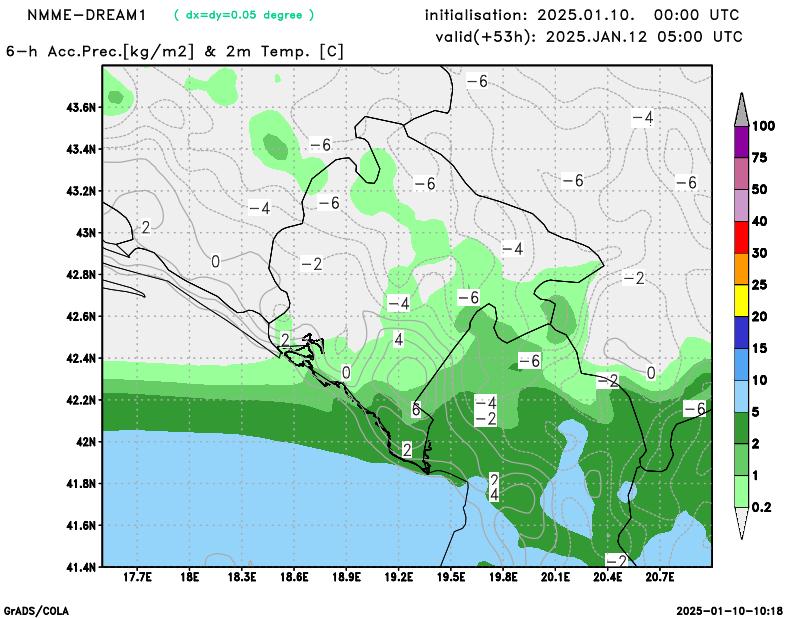Click the colorbar label 40
The height and width of the screenshot is (618, 800).
[760, 221]
